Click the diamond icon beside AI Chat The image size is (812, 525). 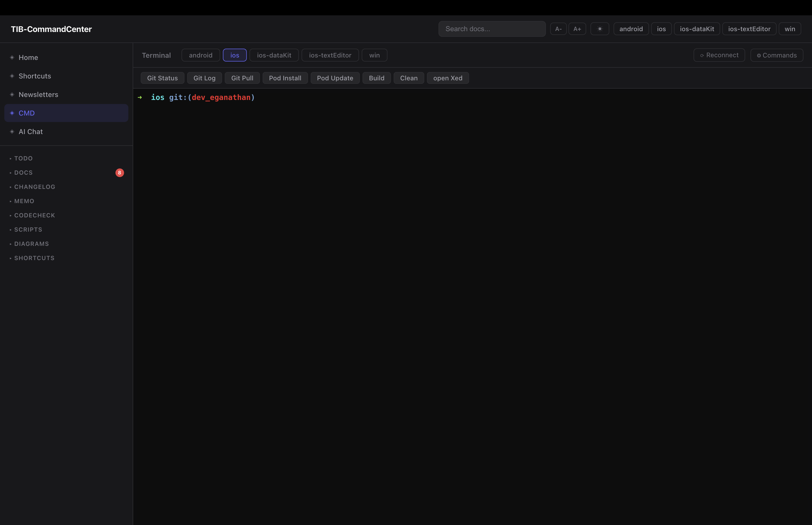[x=12, y=132]
